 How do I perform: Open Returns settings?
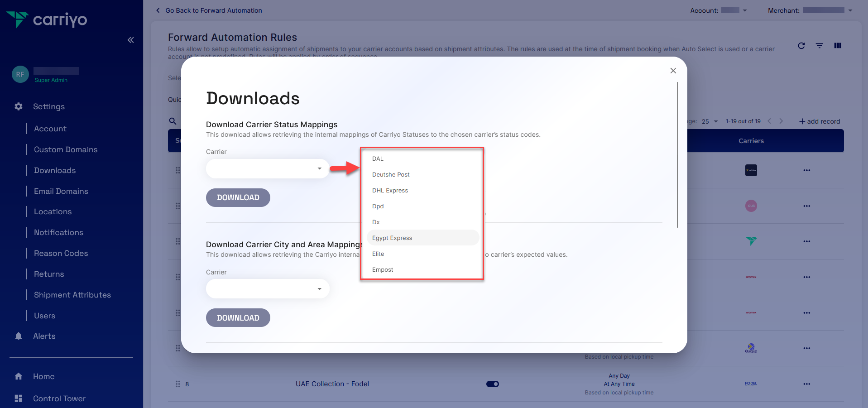click(49, 274)
